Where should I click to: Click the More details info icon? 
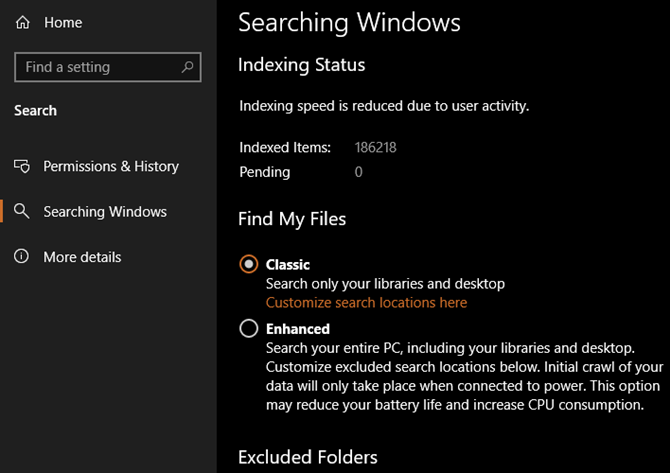(x=22, y=257)
